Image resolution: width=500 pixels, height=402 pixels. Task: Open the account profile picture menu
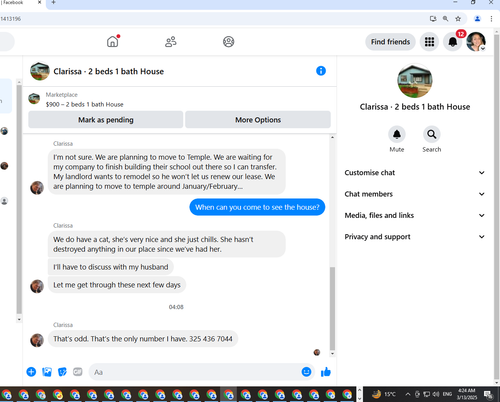pos(476,42)
